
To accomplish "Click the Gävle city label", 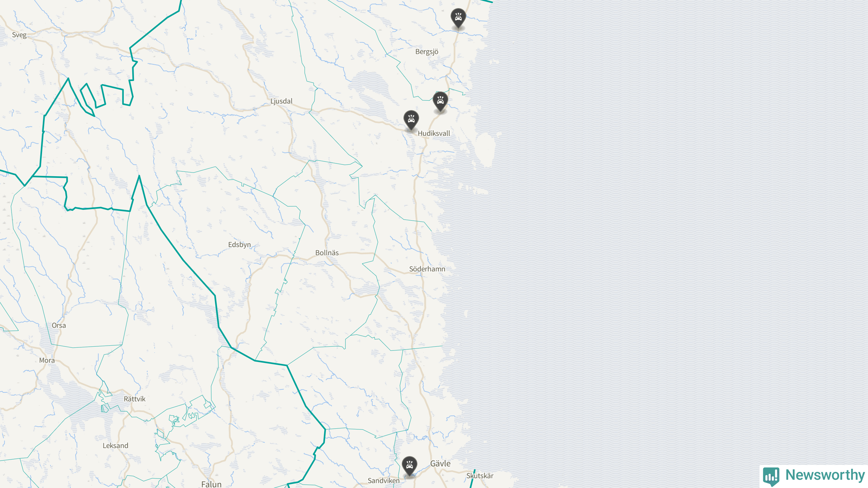I will (440, 464).
